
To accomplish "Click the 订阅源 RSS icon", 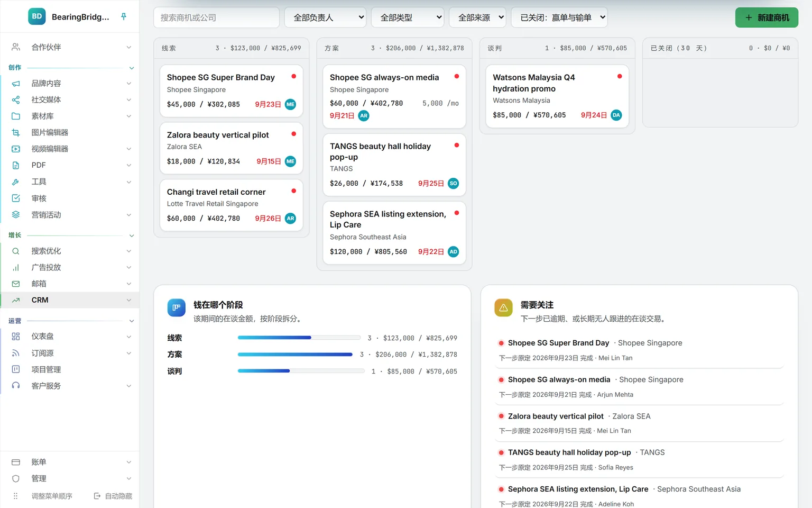I will (16, 353).
